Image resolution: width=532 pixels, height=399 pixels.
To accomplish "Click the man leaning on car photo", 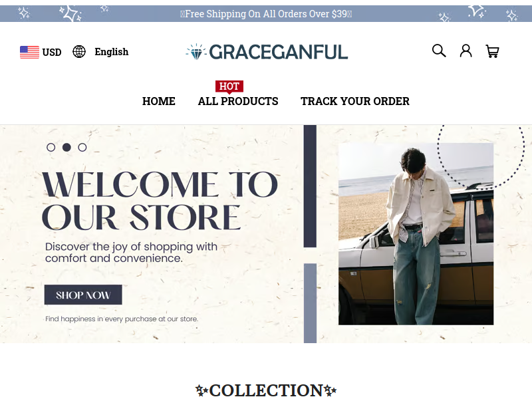I will (416, 234).
